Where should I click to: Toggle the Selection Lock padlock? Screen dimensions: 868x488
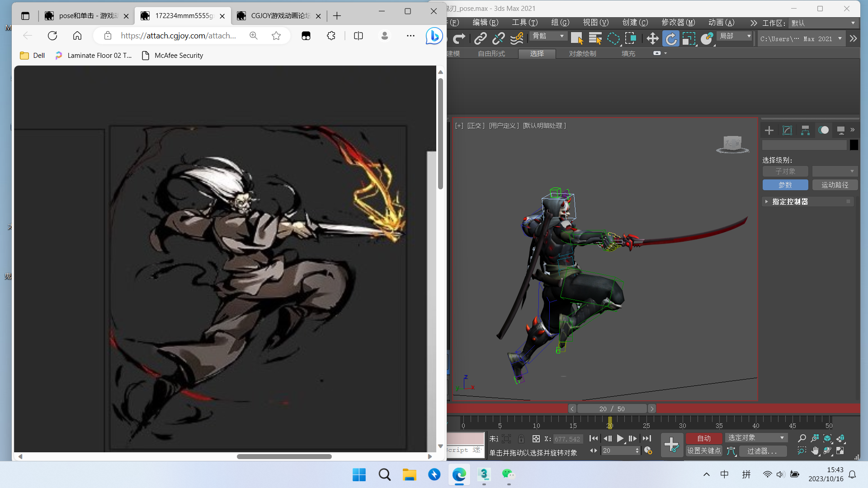521,439
